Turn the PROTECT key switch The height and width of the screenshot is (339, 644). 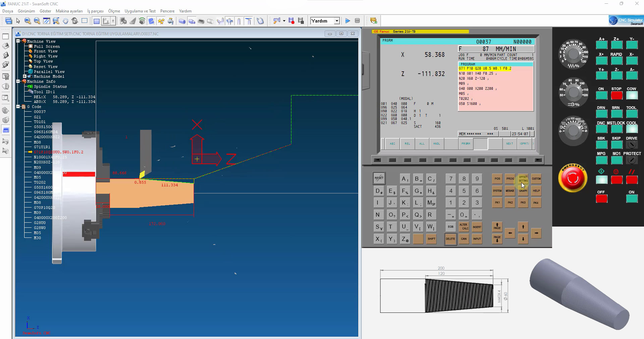point(632,160)
